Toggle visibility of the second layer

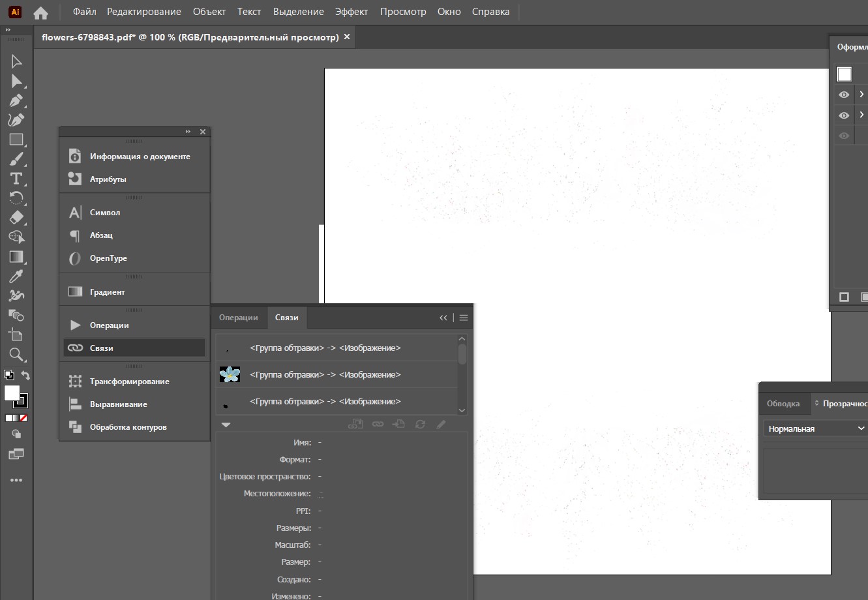(x=844, y=115)
